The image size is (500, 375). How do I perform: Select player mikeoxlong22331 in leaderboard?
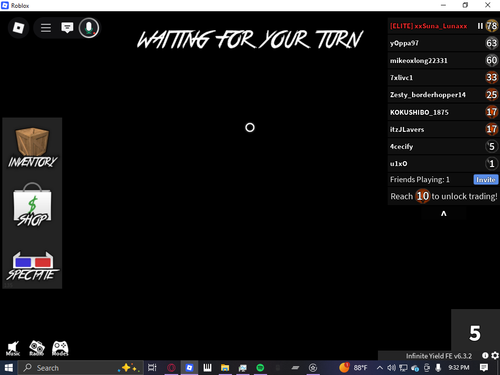[x=443, y=60]
